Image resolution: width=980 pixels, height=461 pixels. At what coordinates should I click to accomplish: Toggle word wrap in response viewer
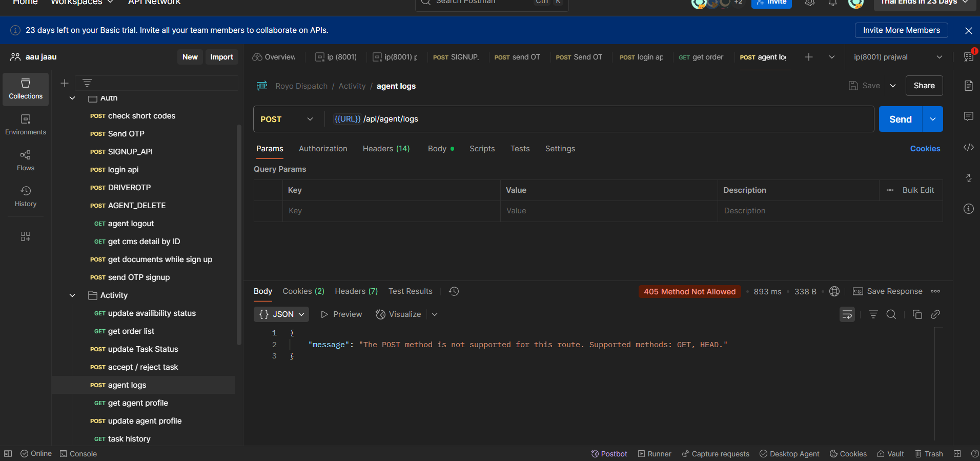(847, 314)
